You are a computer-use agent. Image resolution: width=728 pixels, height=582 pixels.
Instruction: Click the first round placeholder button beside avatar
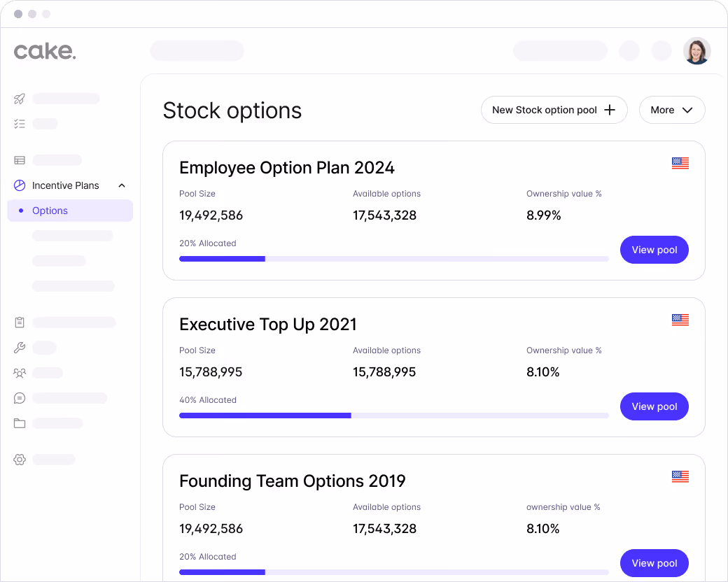click(629, 51)
